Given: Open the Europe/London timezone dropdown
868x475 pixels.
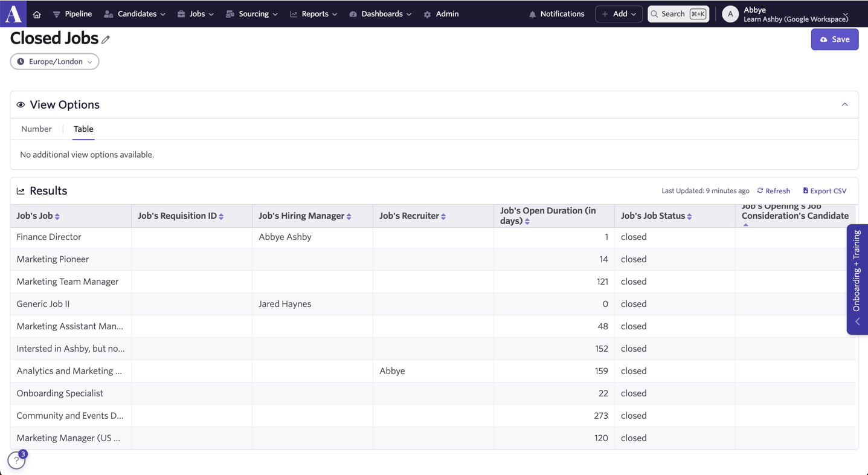Looking at the screenshot, I should tap(54, 62).
